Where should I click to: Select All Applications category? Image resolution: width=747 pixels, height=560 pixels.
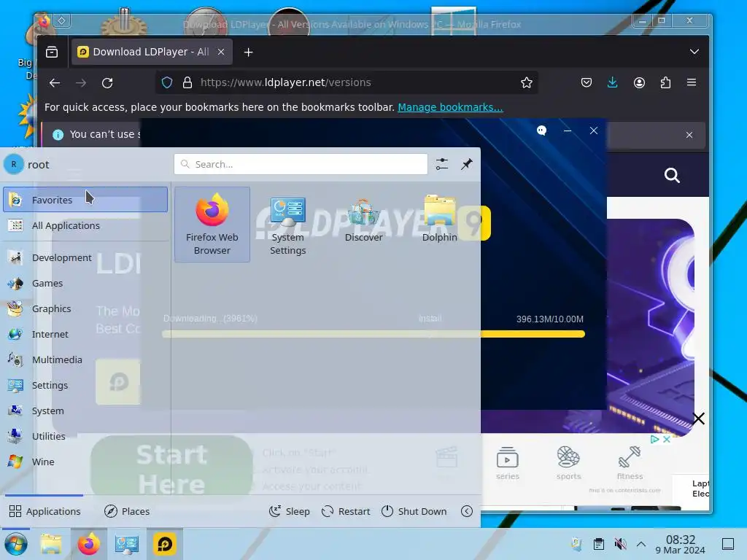pos(85,225)
